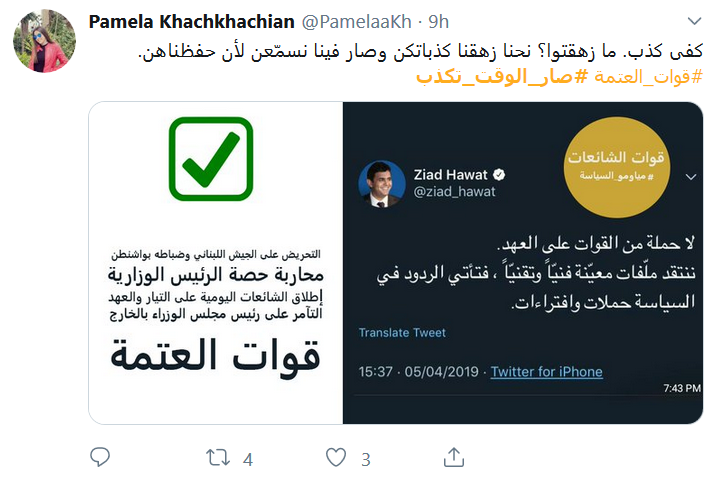This screenshot has height=481, width=716.
Task: Open hashtag #صار_الوقت_تكذب
Action: [502, 77]
